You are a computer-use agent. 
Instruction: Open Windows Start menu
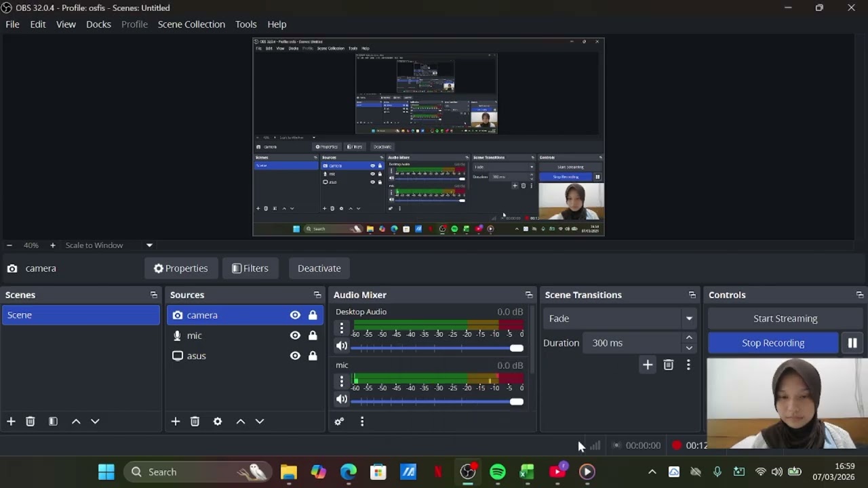click(x=106, y=472)
